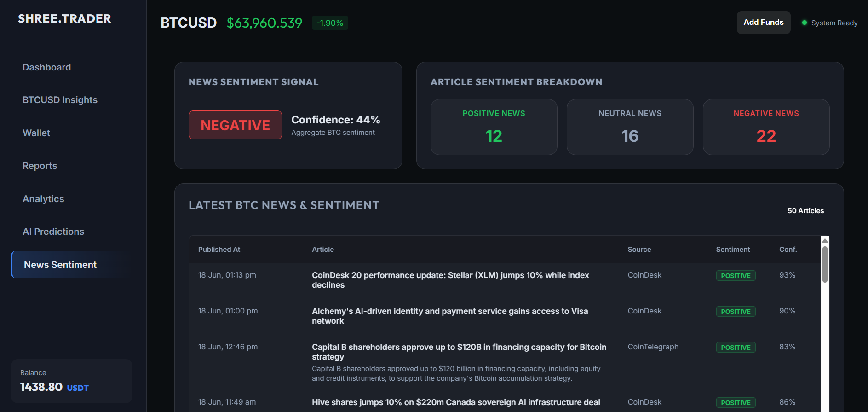
Task: Click the Add Funds button
Action: click(x=764, y=23)
